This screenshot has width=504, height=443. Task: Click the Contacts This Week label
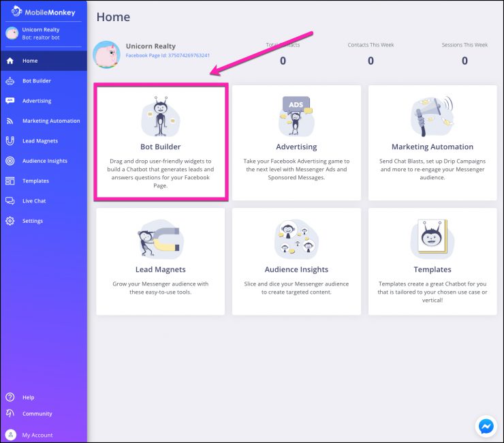point(371,45)
